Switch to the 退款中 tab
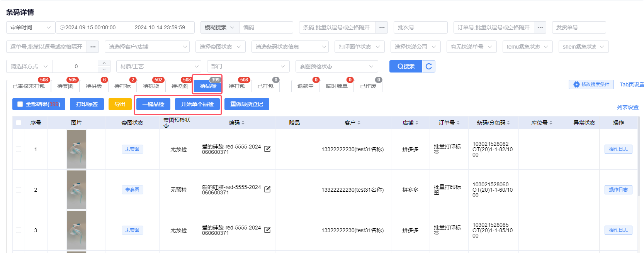Viewport: 644px width, 253px height. (306, 86)
